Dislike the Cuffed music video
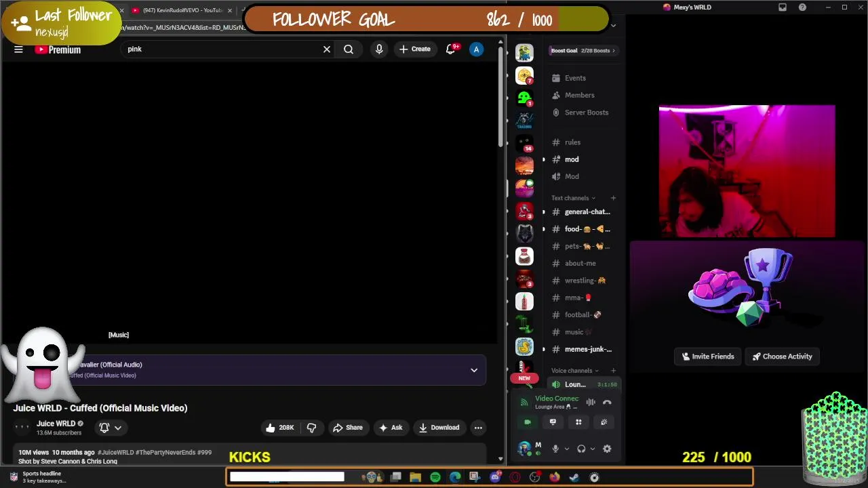Viewport: 868px width, 488px height. pos(312,428)
